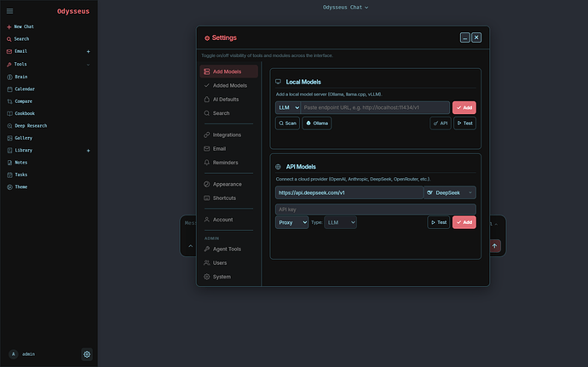Click the Scan button
The height and width of the screenshot is (367, 588).
tap(288, 123)
